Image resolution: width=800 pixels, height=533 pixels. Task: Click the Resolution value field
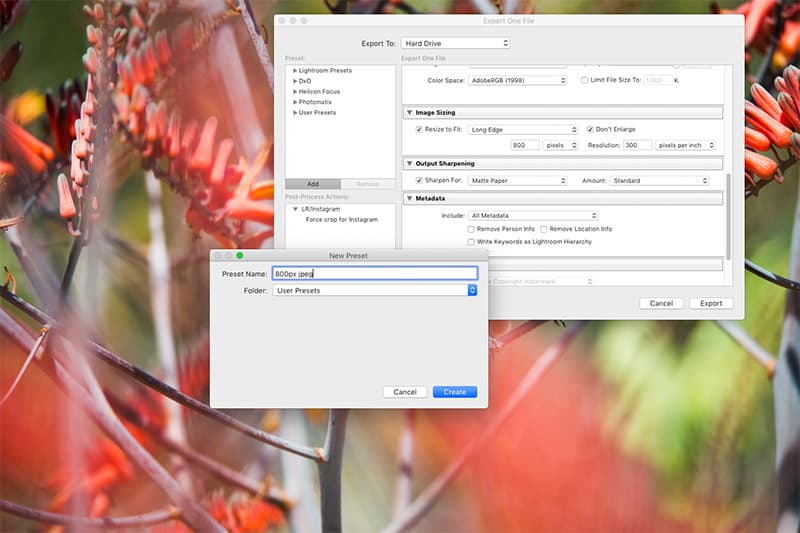[x=637, y=145]
